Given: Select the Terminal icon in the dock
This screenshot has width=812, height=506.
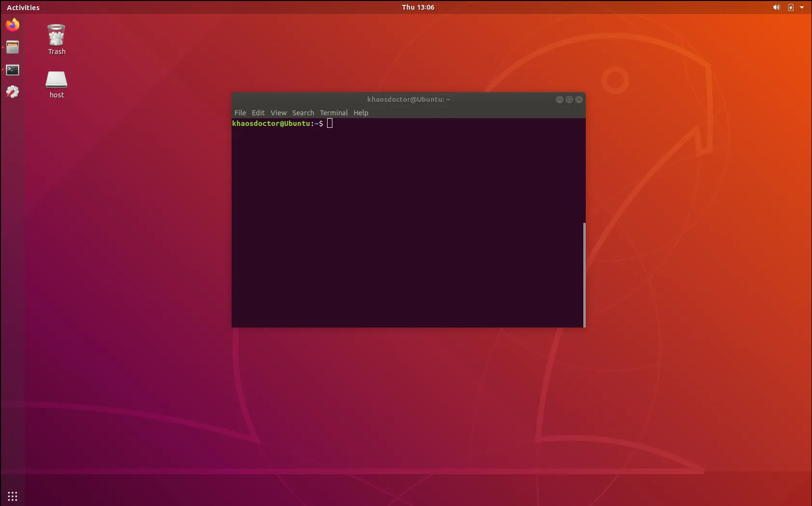Looking at the screenshot, I should coord(13,70).
